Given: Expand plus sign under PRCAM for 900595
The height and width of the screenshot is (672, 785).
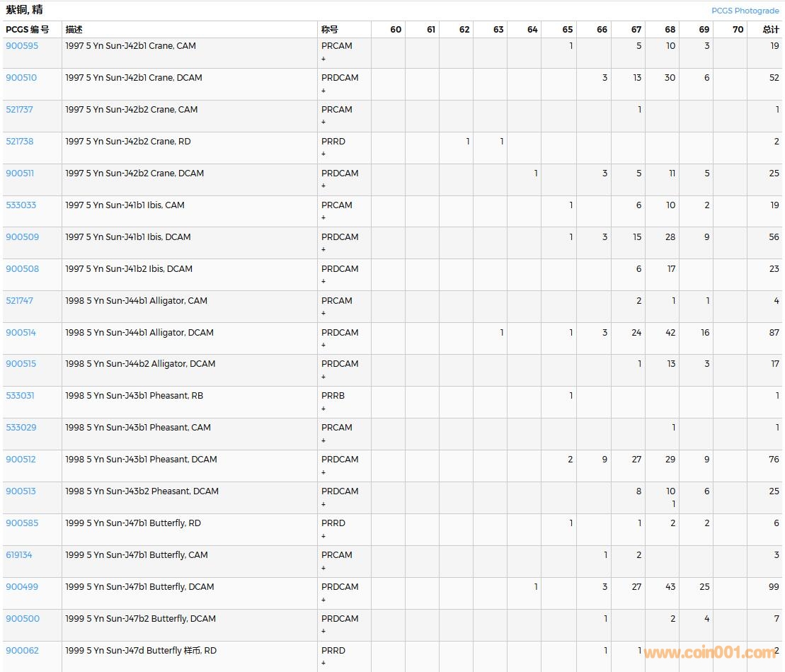Looking at the screenshot, I should (x=323, y=59).
